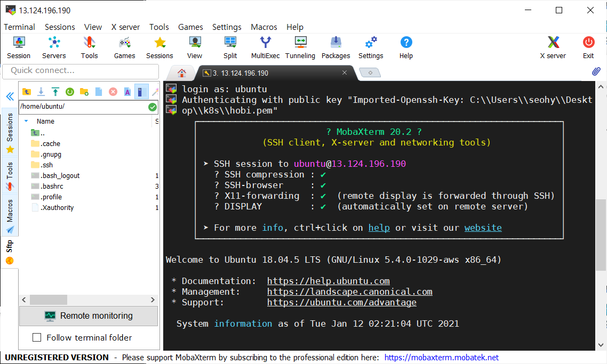This screenshot has width=607, height=364.
Task: Open the Settings menu in menu bar
Action: [x=227, y=27]
